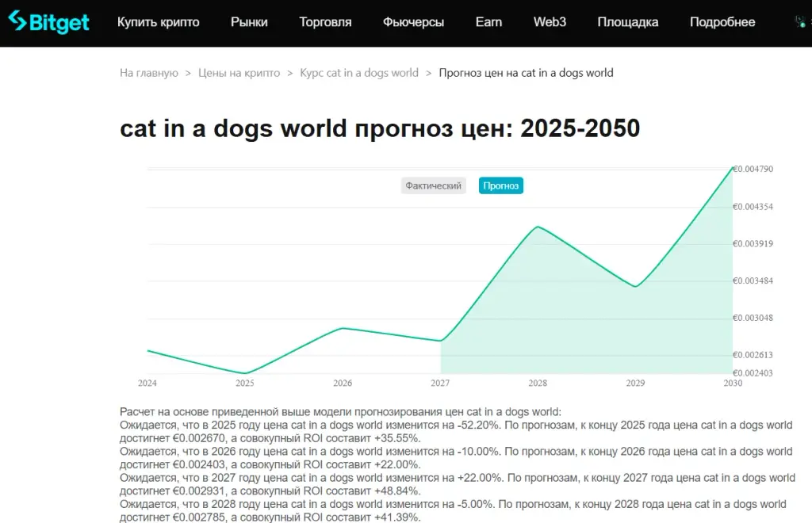Click the €0.004790 price axis value

point(753,169)
